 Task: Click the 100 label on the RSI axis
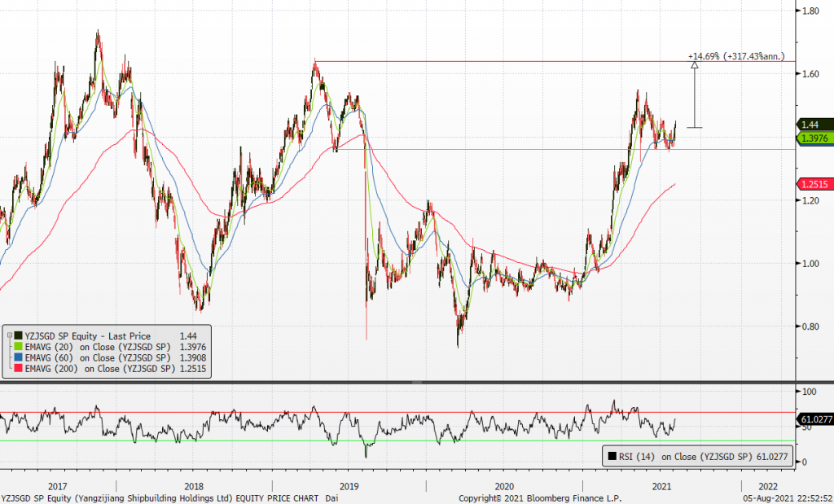[809, 392]
